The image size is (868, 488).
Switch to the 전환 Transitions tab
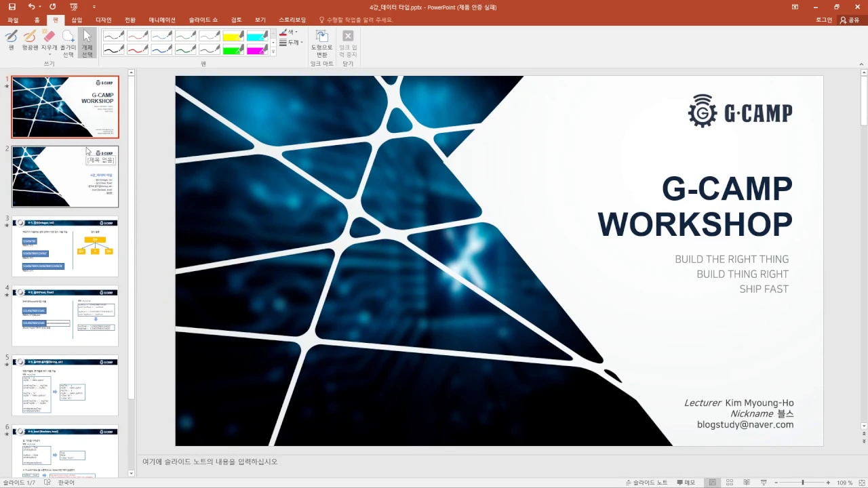coord(130,20)
